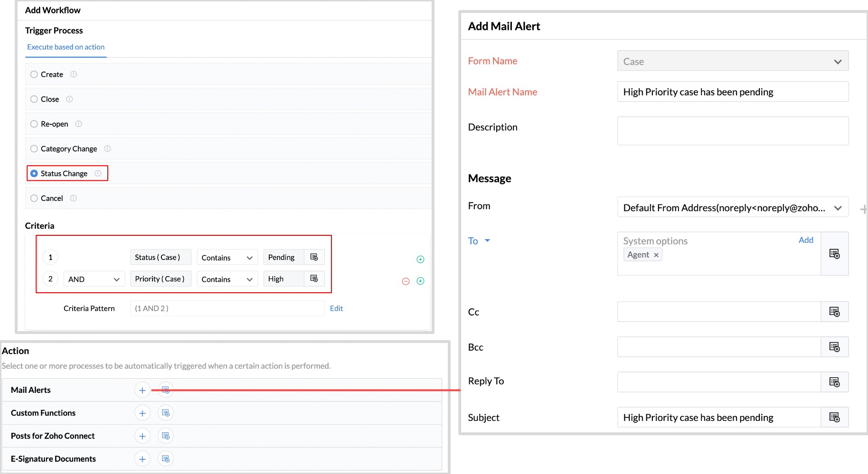
Task: Click the lookup icon next to Pending value
Action: [x=314, y=257]
